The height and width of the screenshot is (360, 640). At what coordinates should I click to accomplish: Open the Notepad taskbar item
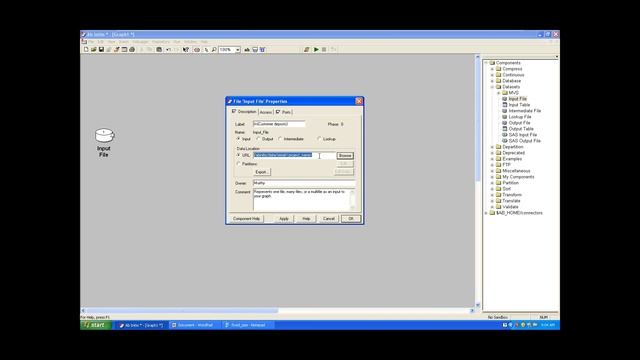click(247, 325)
